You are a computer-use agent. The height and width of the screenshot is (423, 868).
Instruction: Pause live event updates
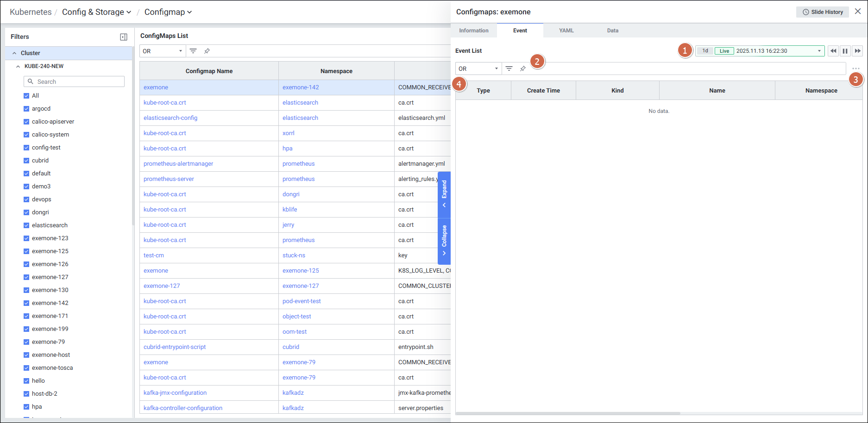[x=845, y=51]
